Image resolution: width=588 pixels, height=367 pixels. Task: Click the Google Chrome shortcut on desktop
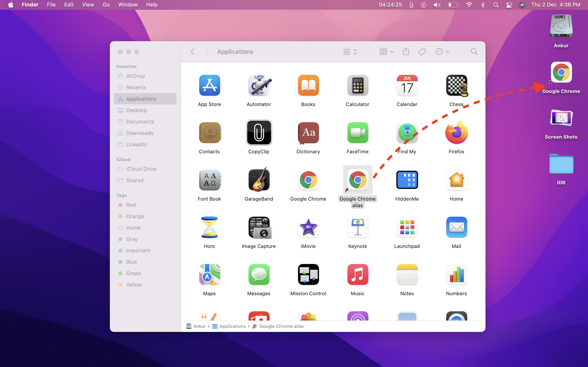(x=561, y=72)
